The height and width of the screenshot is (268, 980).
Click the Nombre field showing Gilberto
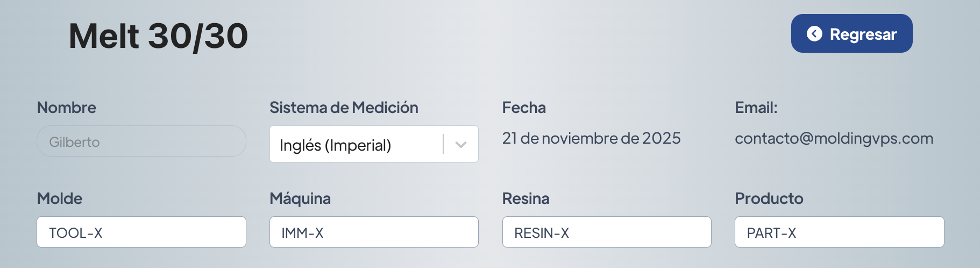[x=141, y=142]
